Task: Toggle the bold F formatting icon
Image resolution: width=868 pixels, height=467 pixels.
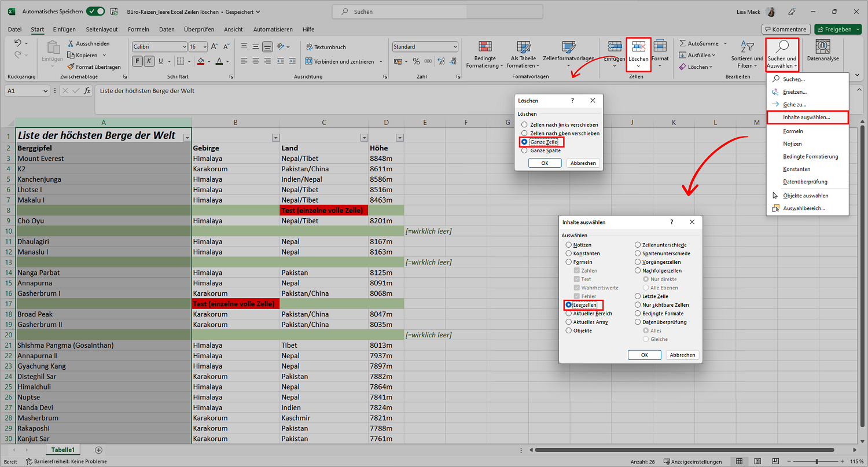Action: coord(138,61)
